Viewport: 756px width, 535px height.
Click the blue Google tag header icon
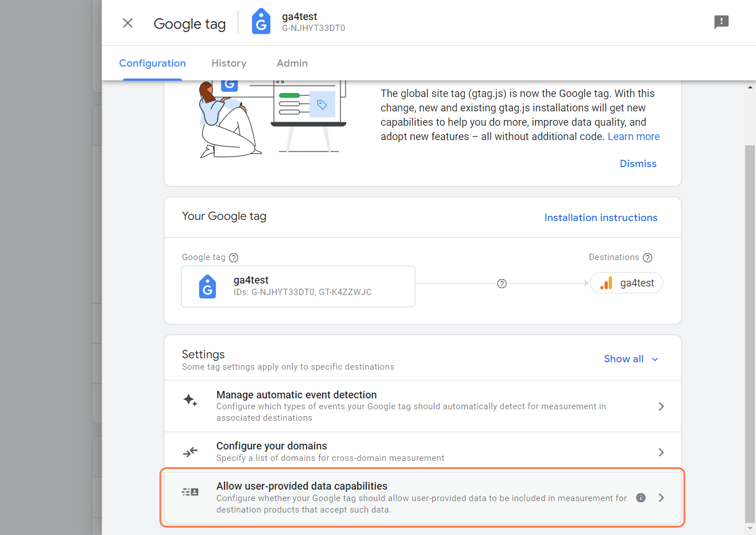click(x=261, y=22)
